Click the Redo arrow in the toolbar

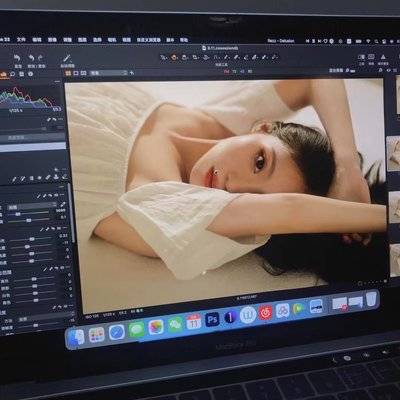[x=41, y=58]
